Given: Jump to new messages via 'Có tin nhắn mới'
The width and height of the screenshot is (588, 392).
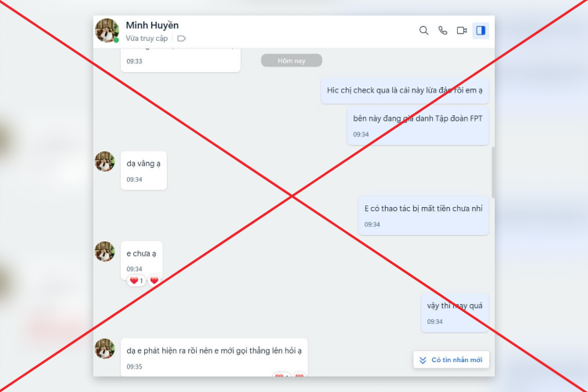Looking at the screenshot, I should click(451, 360).
